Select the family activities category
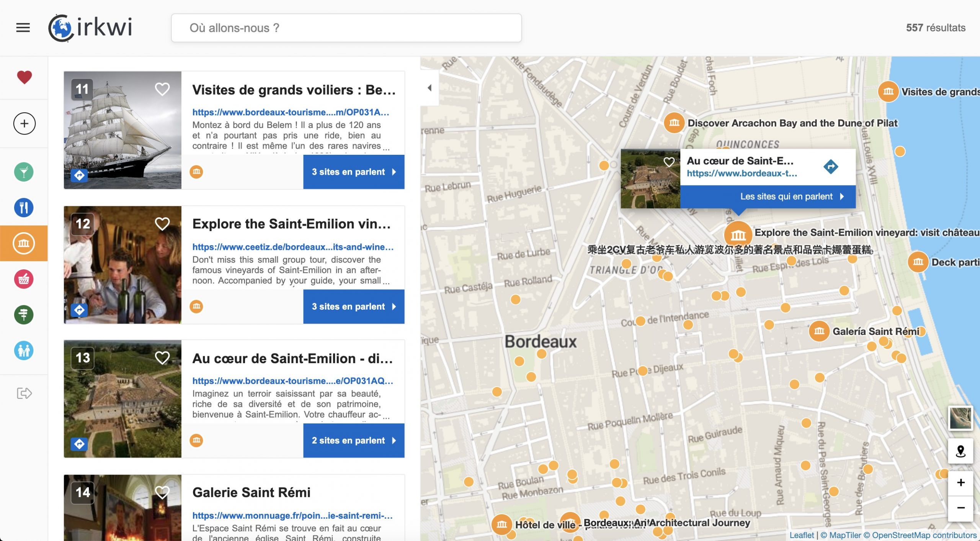This screenshot has width=980, height=541. pos(24,350)
